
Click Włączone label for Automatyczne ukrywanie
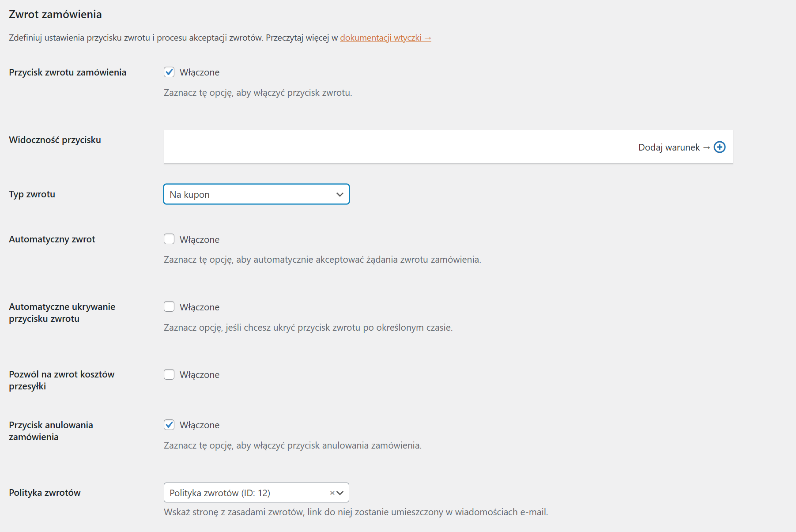tap(200, 307)
